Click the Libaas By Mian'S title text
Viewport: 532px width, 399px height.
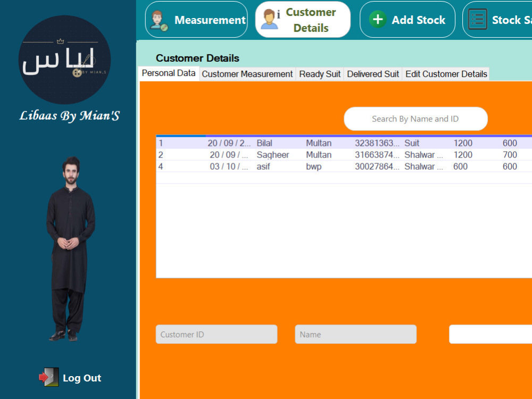pos(69,115)
